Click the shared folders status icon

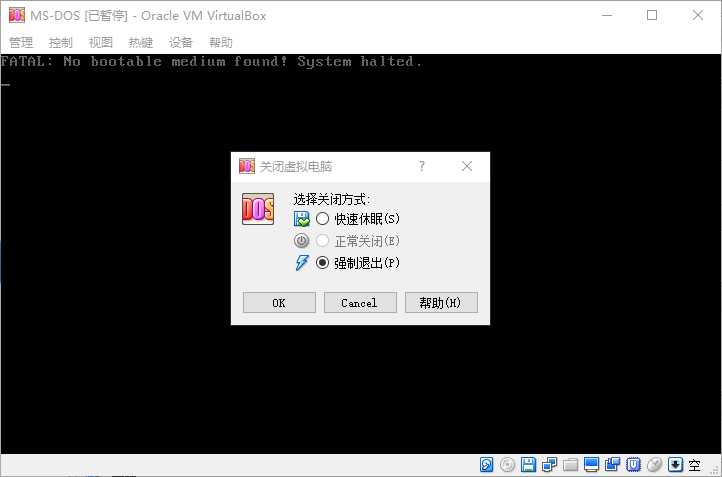pyautogui.click(x=570, y=465)
